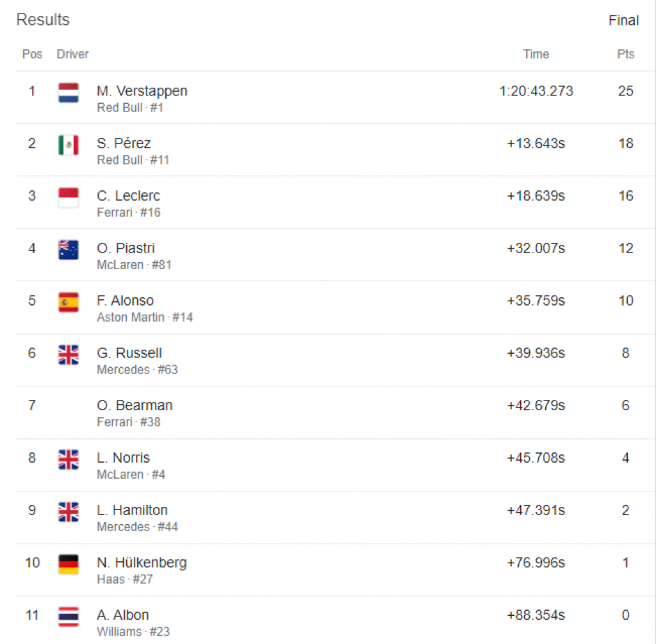Click the Spanish flag beside Alonso

coord(69,302)
